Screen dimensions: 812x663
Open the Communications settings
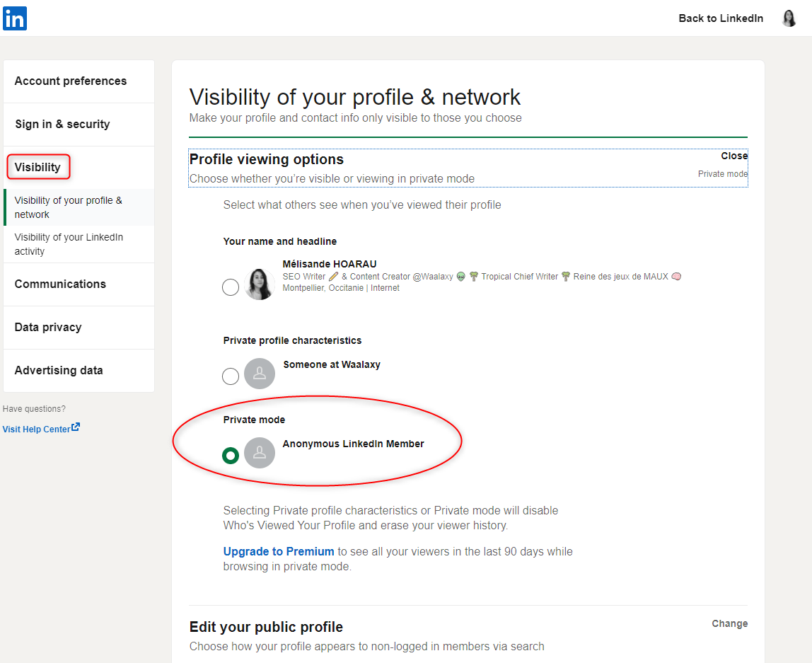(60, 284)
